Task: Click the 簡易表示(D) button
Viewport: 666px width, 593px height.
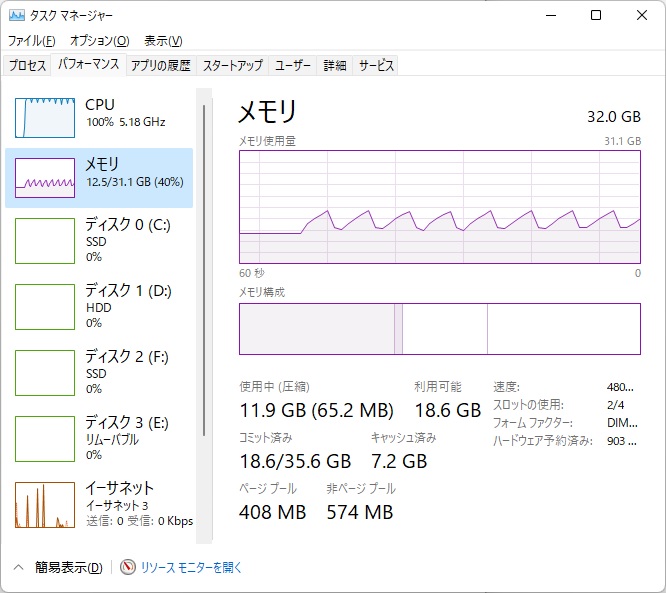Action: (x=68, y=567)
